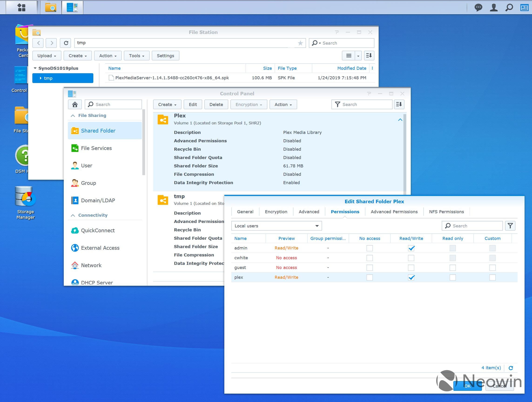The height and width of the screenshot is (402, 532).
Task: Switch to the Advanced tab
Action: pos(309,212)
